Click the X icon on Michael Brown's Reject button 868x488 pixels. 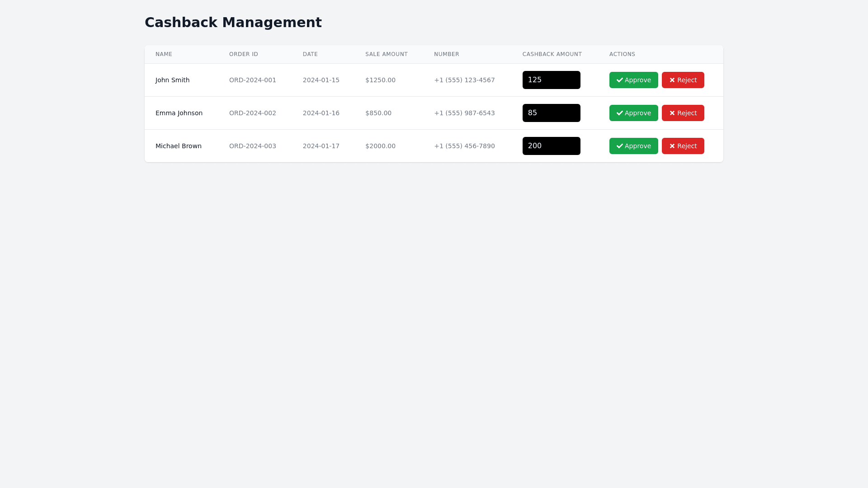point(672,146)
